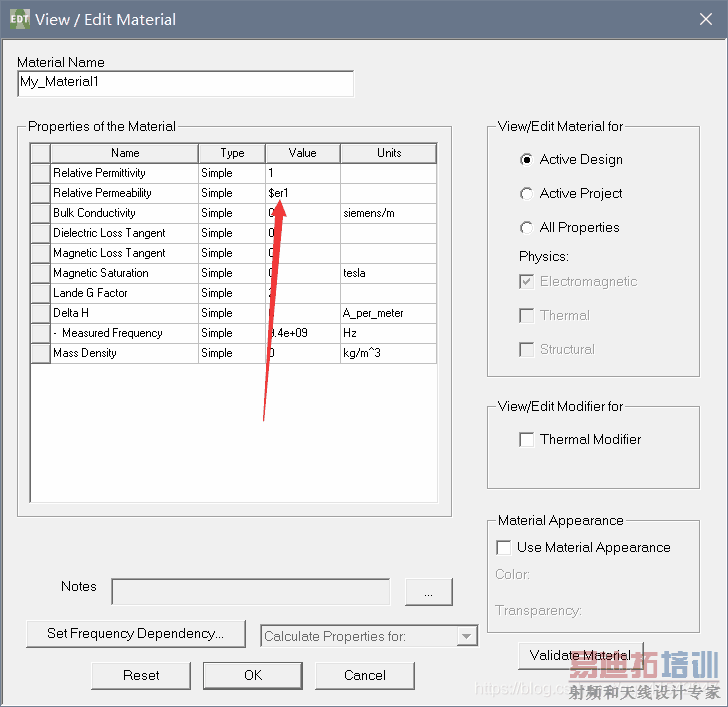Image resolution: width=728 pixels, height=707 pixels.
Task: Select the Lande G Factor row name
Action: pos(124,293)
